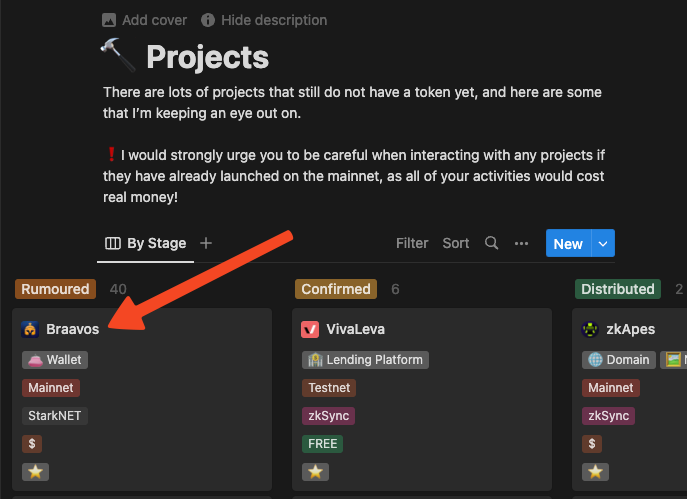Click the hammer page icon beside Projects
The width and height of the screenshot is (687, 499).
click(x=118, y=55)
